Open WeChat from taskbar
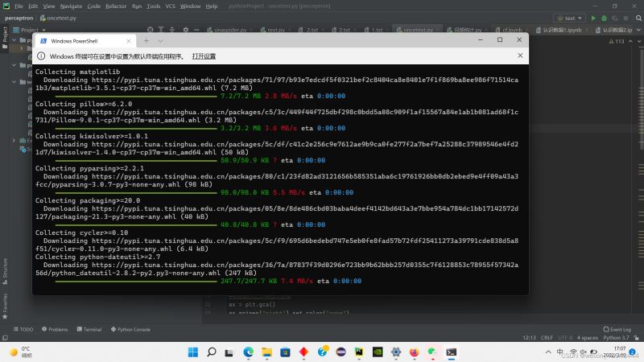 [432, 352]
